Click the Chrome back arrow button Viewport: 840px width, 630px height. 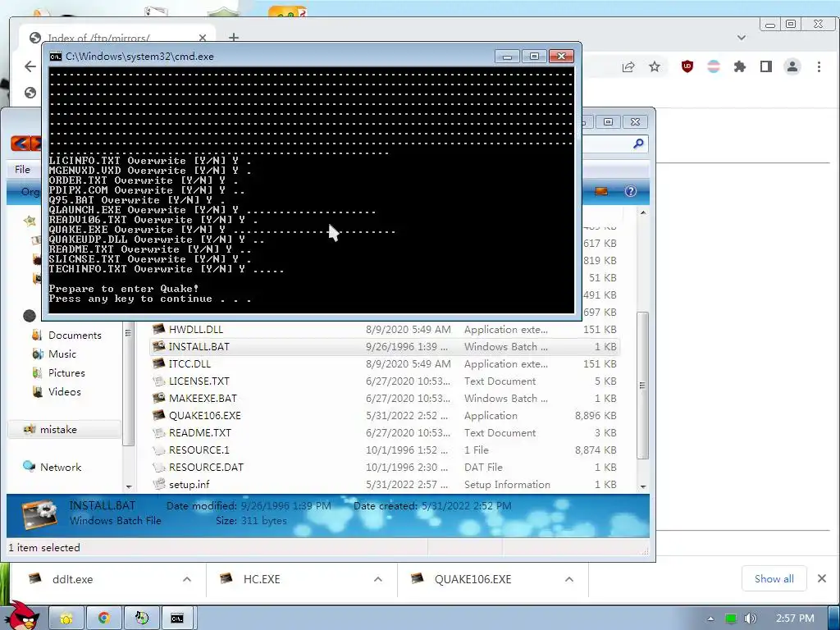(30, 66)
